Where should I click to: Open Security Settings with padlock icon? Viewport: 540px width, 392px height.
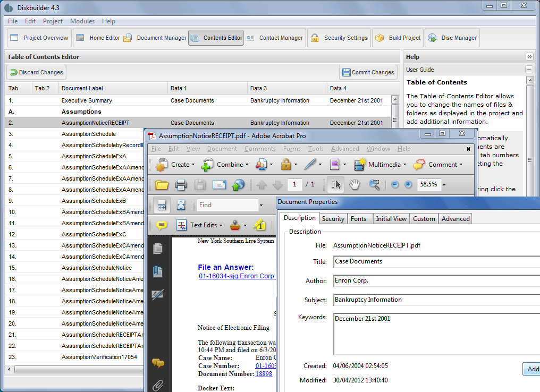tap(339, 38)
